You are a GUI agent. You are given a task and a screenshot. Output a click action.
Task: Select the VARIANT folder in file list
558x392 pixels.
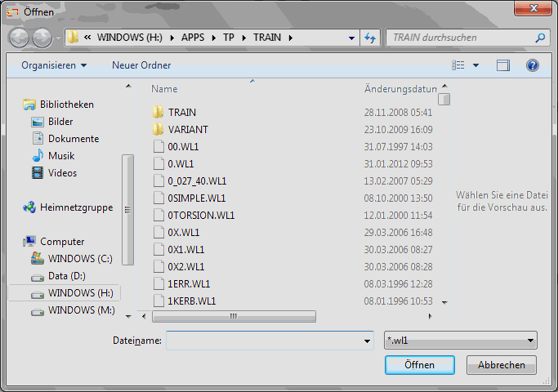(187, 129)
